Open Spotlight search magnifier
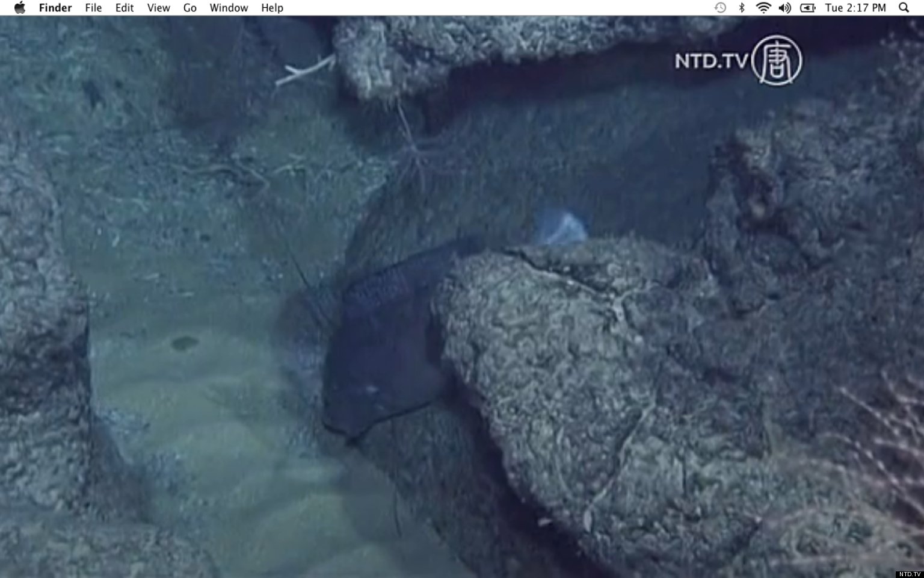The width and height of the screenshot is (924, 578). point(904,8)
